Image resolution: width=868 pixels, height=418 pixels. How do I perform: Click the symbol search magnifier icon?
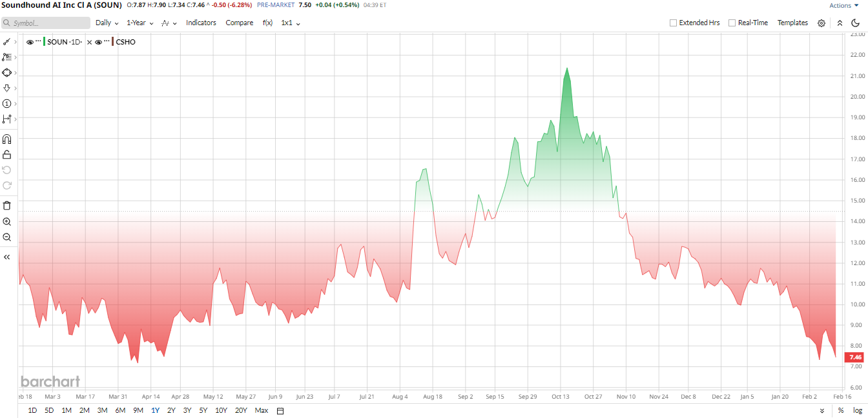click(x=7, y=23)
